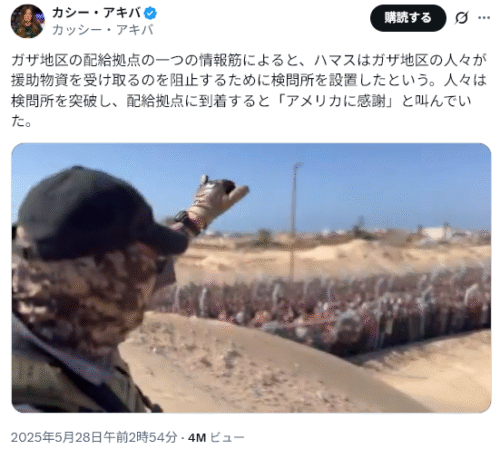Click the blue verified badge
This screenshot has width=500, height=449.
point(150,13)
